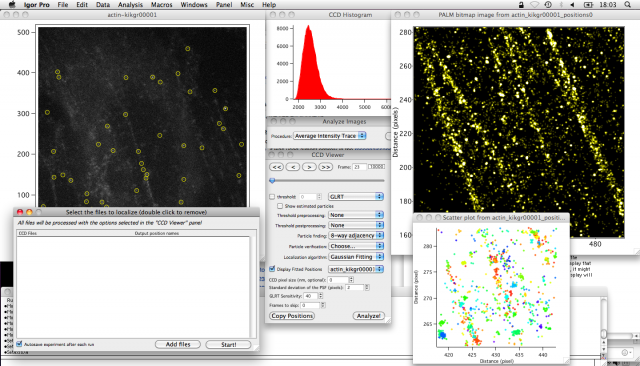
Task: Enable the threshold checkbox
Action: (272, 197)
